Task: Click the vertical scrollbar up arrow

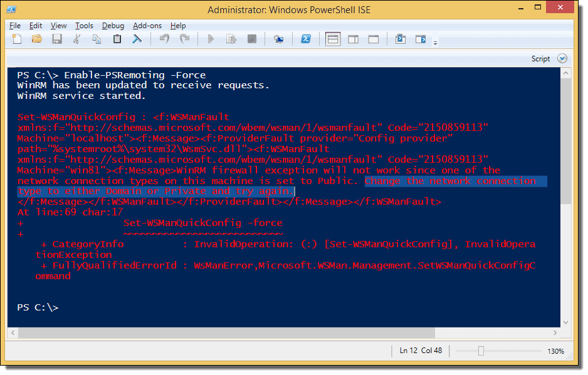Action: pyautogui.click(x=566, y=73)
